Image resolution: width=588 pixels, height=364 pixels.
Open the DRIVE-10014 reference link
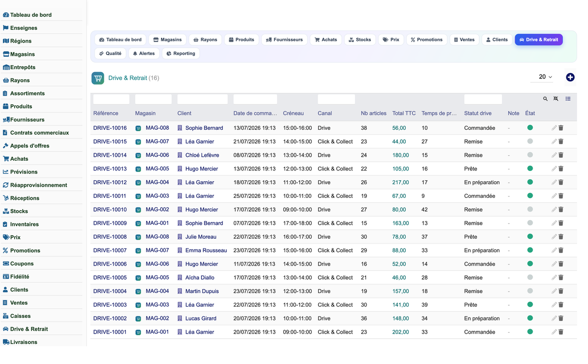pos(110,155)
